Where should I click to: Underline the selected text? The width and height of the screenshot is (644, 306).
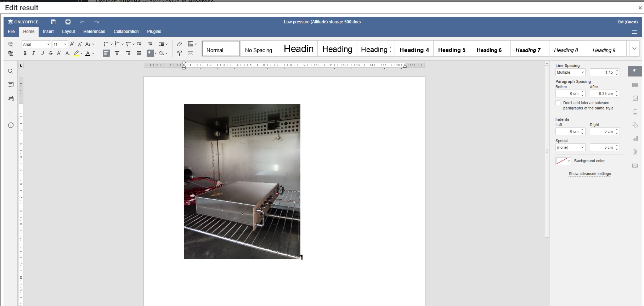pos(42,53)
